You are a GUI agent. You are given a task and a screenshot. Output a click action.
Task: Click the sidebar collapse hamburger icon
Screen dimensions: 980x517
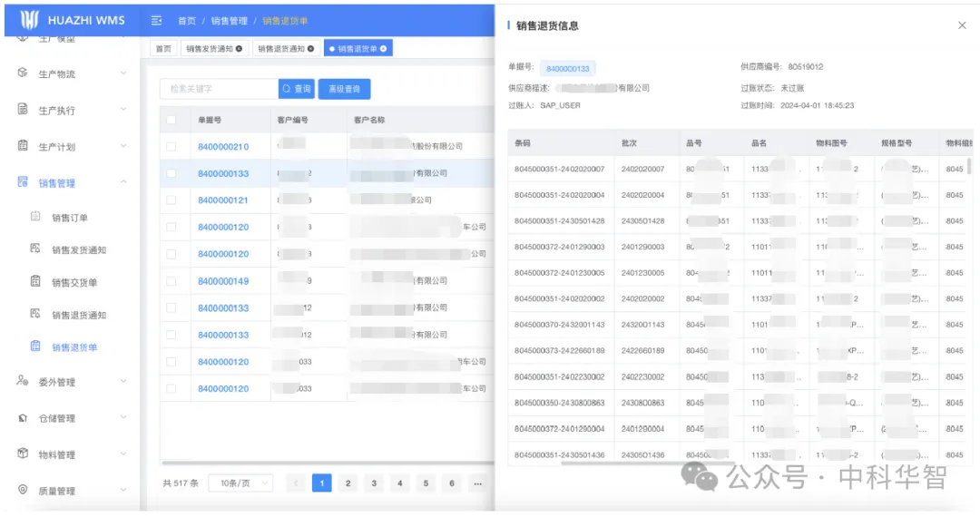pyautogui.click(x=156, y=20)
